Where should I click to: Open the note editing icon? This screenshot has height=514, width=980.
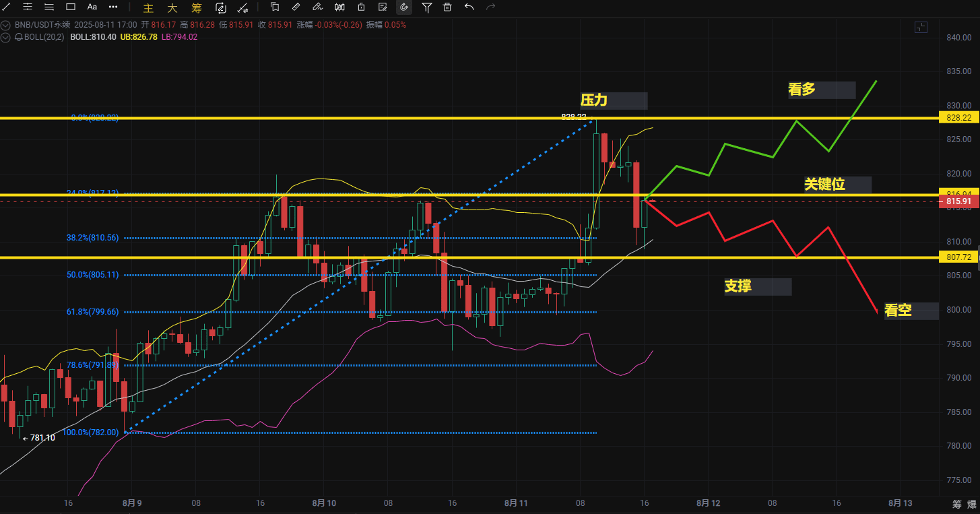click(383, 7)
